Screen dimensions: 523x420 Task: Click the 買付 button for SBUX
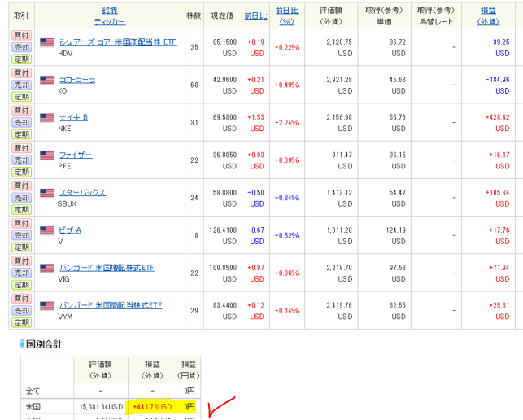pos(22,186)
